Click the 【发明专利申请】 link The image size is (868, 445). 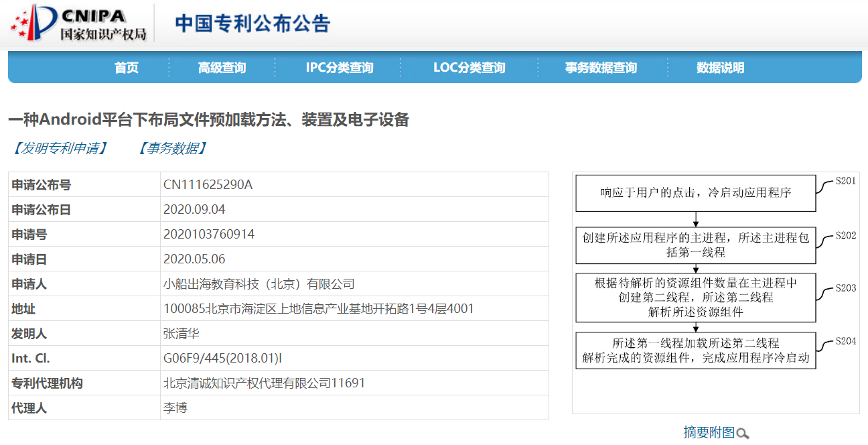pos(59,149)
